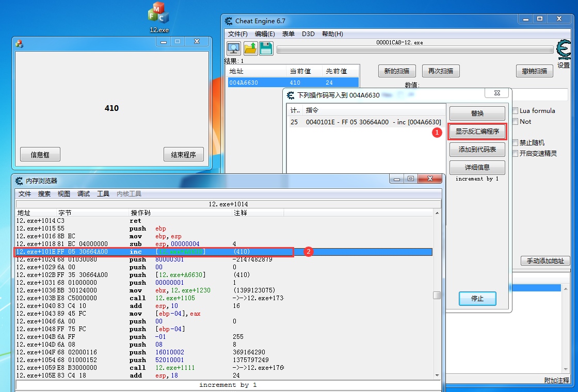This screenshot has height=392, width=578.
Task: Open the 帮助(H) menu
Action: 332,34
